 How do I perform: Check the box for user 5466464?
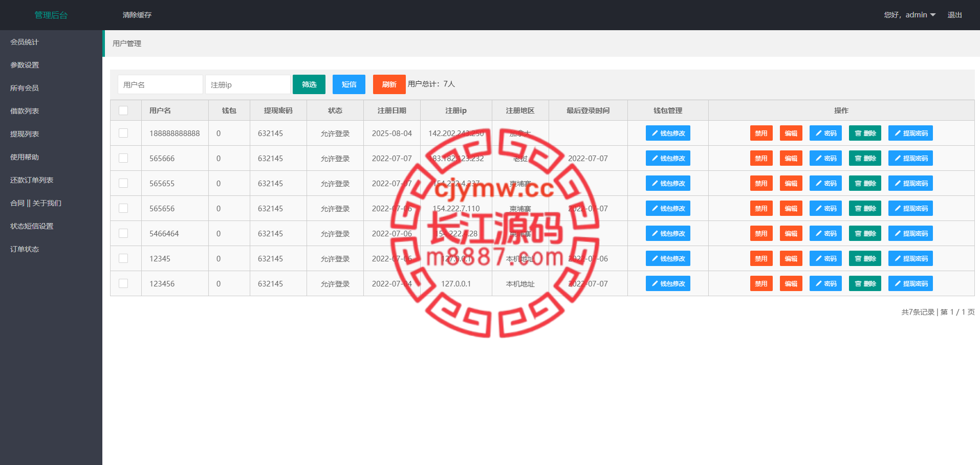123,233
